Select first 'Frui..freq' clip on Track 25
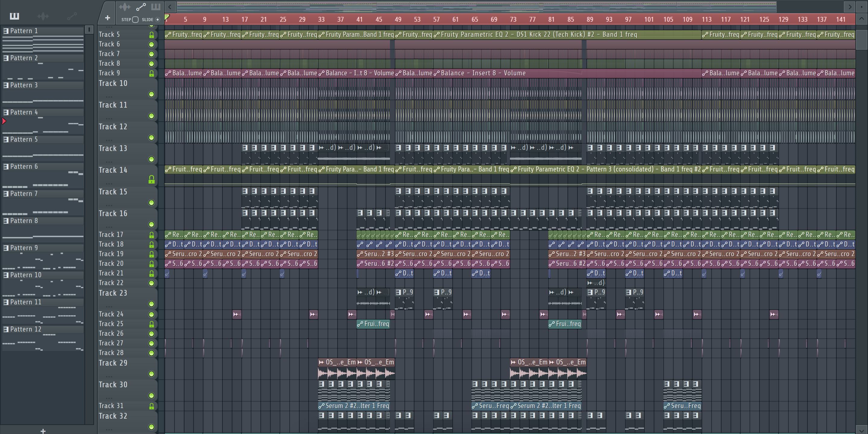The width and height of the screenshot is (868, 434). 373,324
